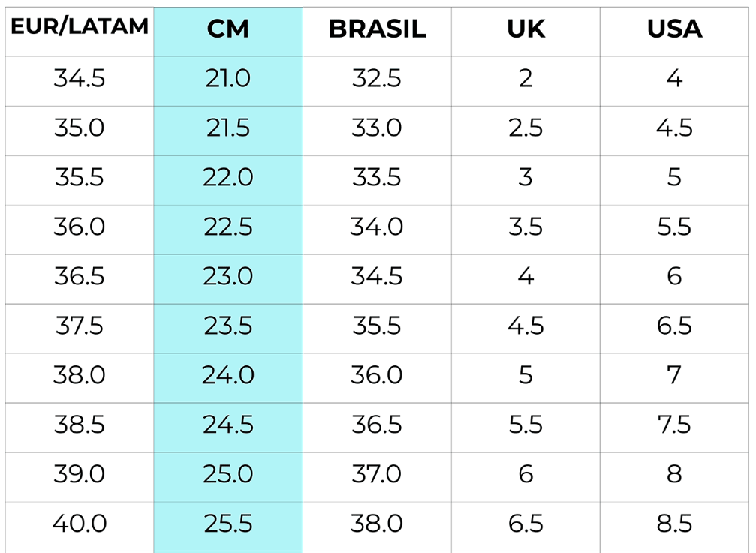Select the EUR/LATAM 40.0 cell
Screen dimensions: 756x553
79,524
